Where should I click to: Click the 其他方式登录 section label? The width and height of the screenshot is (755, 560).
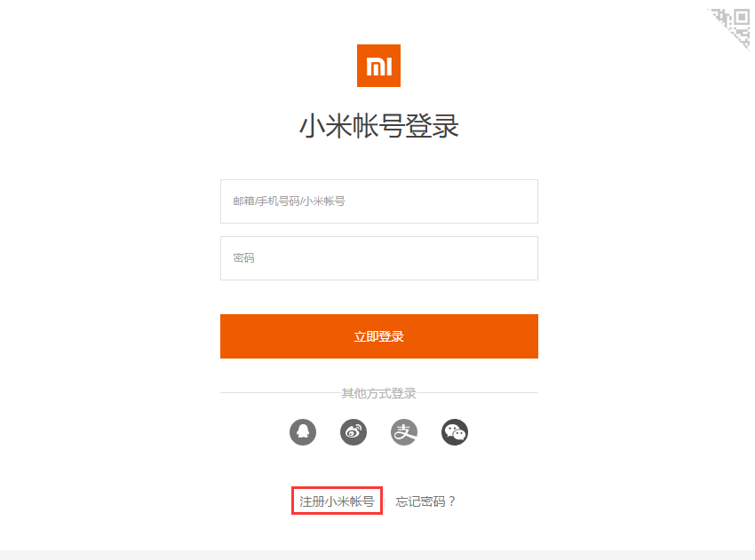tap(378, 393)
